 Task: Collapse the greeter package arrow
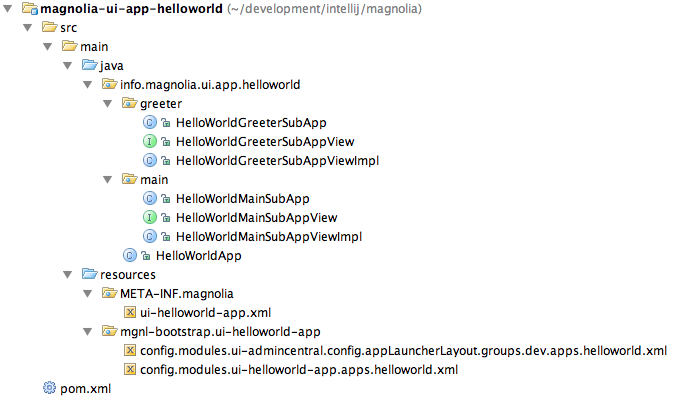(108, 103)
